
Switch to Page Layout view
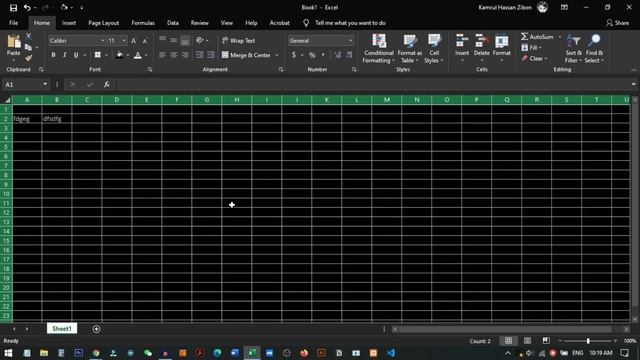tap(527, 340)
